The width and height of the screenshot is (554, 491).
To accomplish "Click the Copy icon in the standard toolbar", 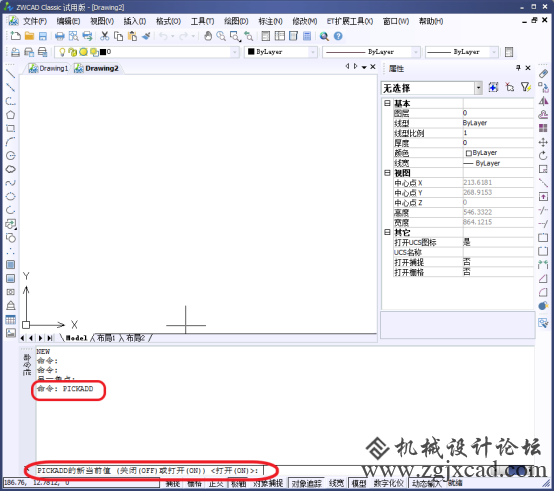I will (x=118, y=36).
